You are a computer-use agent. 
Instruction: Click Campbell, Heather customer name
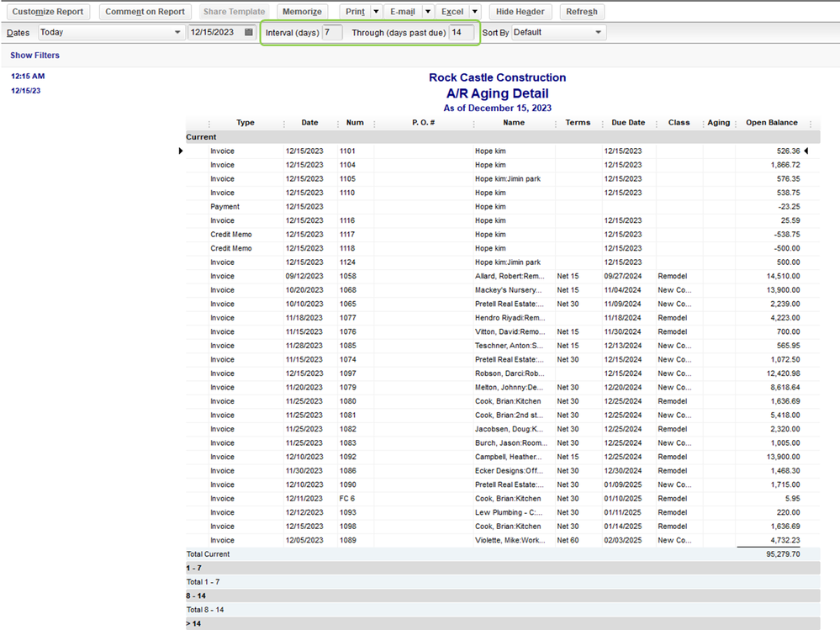[508, 458]
